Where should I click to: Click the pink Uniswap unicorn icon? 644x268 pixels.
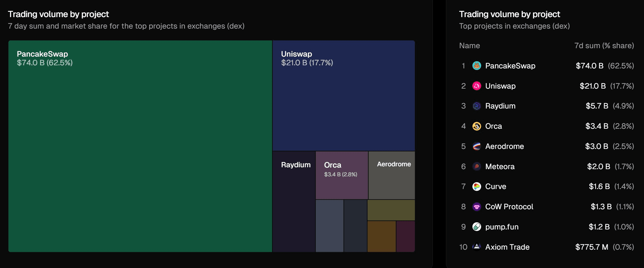click(476, 86)
